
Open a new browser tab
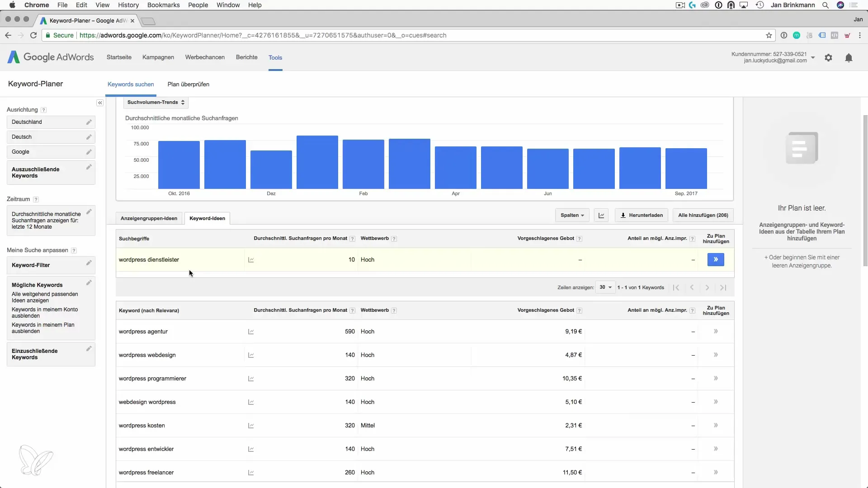(148, 21)
